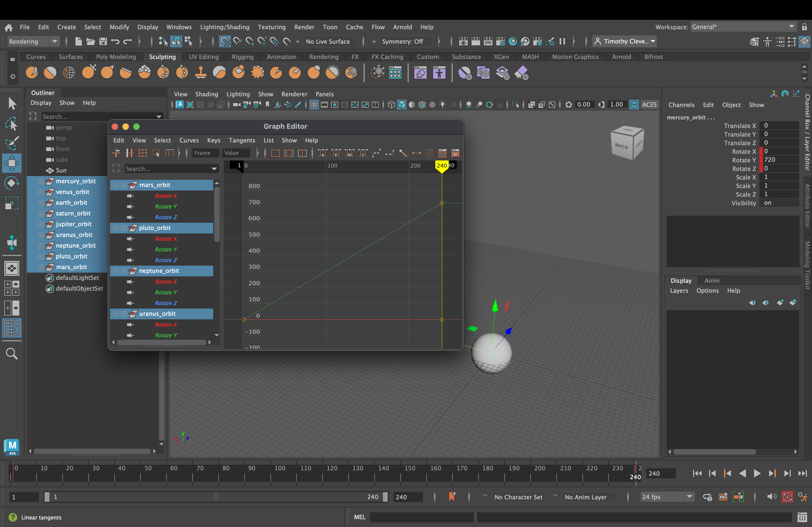Switch to the Animation shelf tab
Screen dimensions: 812x527
(x=281, y=57)
